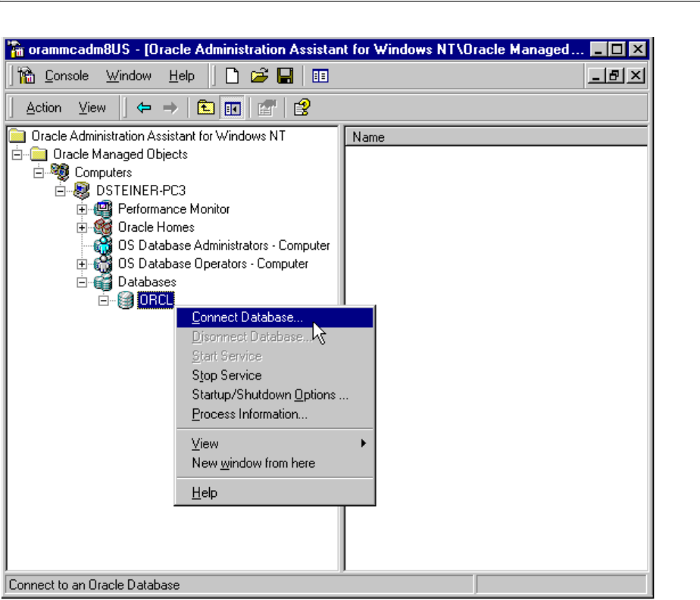The height and width of the screenshot is (600, 700).
Task: Select Startup/Shutdown Options ... menu entry
Action: tap(275, 395)
